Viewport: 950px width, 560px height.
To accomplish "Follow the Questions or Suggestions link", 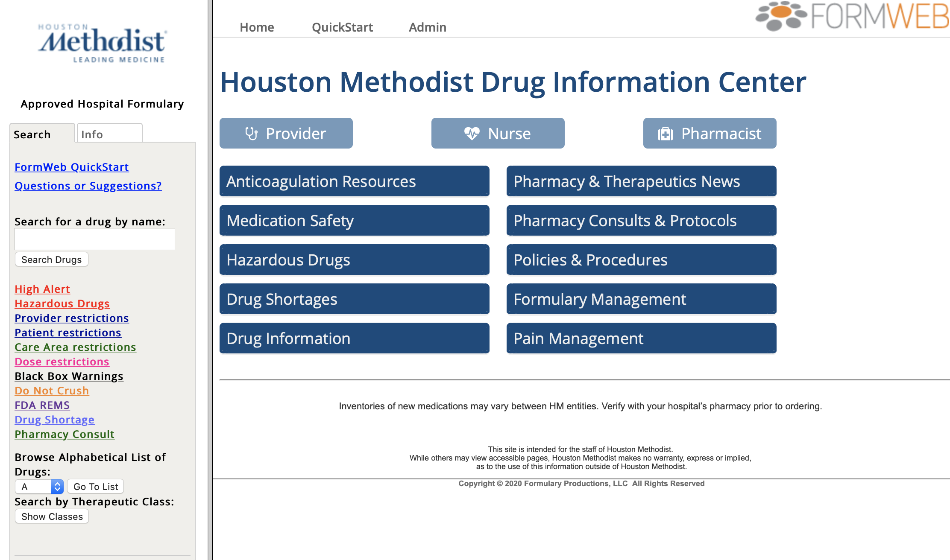I will (88, 186).
